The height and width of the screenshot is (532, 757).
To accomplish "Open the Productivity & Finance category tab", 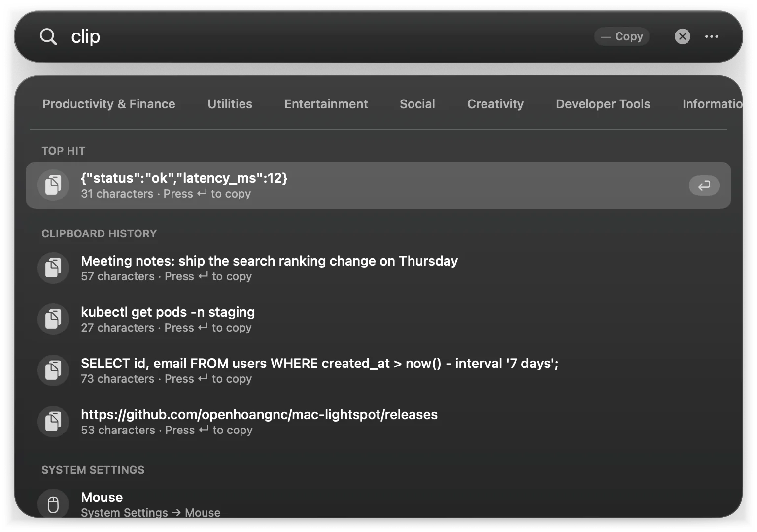I will [x=109, y=104].
